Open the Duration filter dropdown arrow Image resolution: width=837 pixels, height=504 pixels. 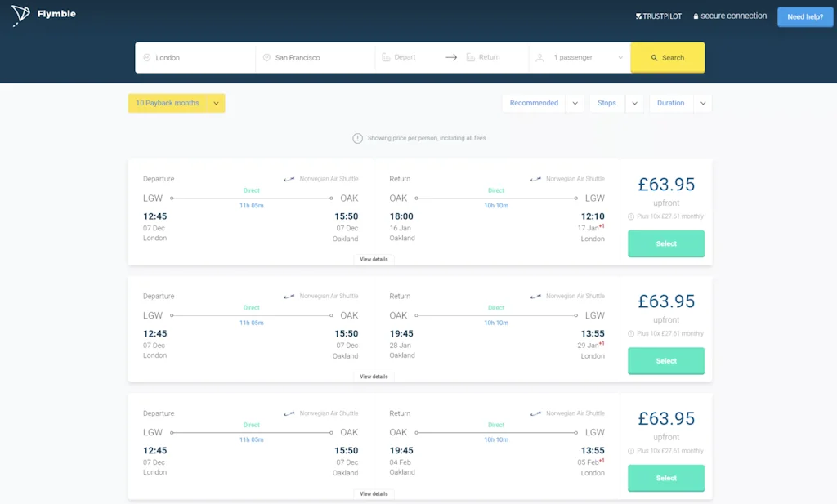[703, 104]
